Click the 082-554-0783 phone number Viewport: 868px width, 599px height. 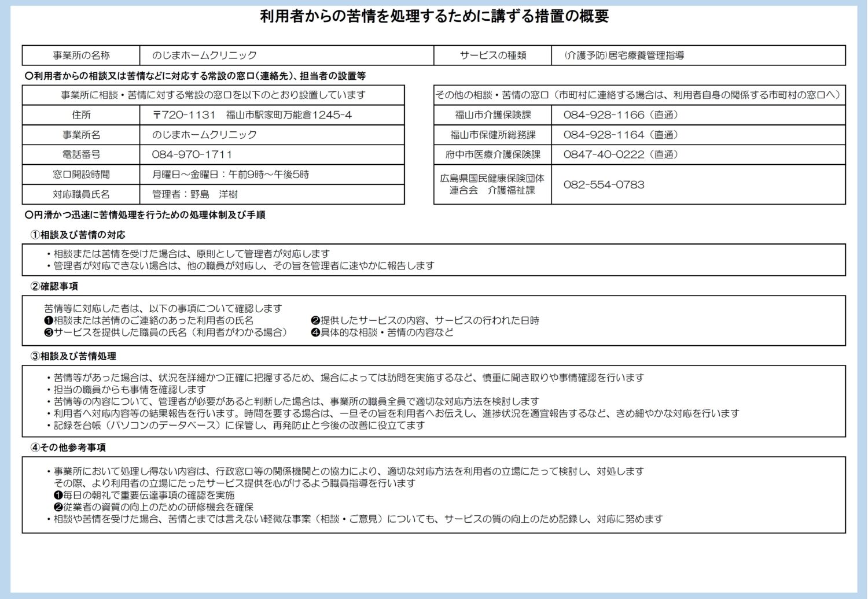coord(604,185)
